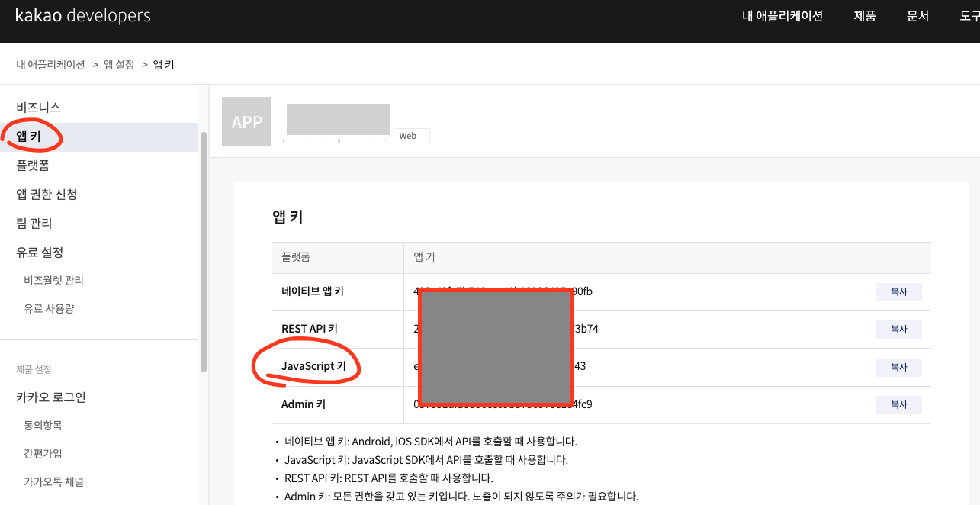Click the REST API 키 description line

[389, 478]
